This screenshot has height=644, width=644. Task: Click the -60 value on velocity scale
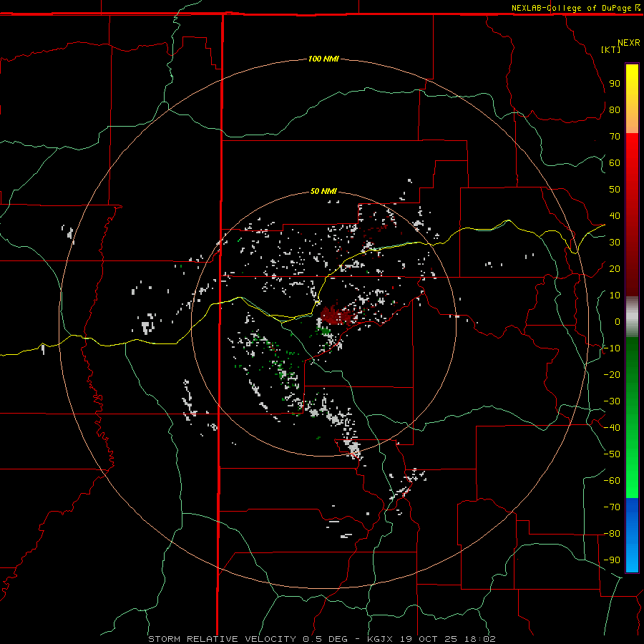point(612,481)
